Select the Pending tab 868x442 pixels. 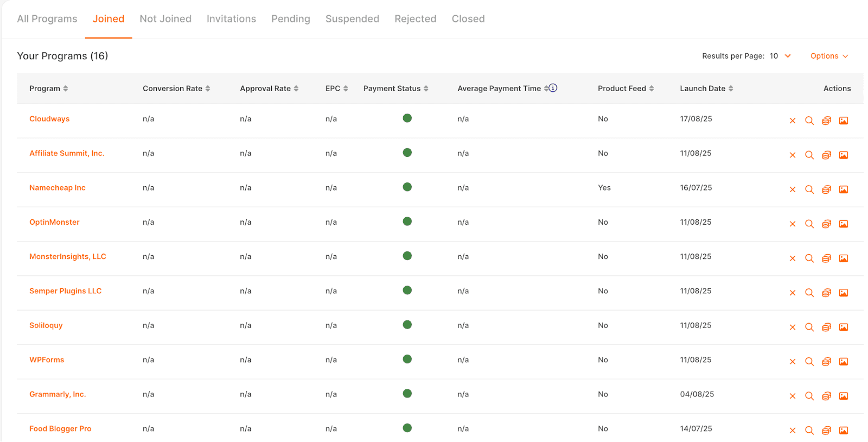coord(291,19)
